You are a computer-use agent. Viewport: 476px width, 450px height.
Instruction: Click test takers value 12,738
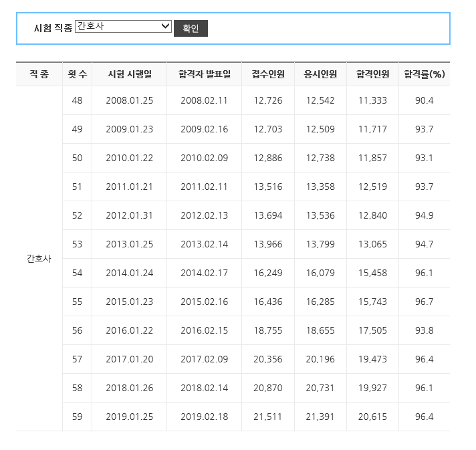pos(320,158)
